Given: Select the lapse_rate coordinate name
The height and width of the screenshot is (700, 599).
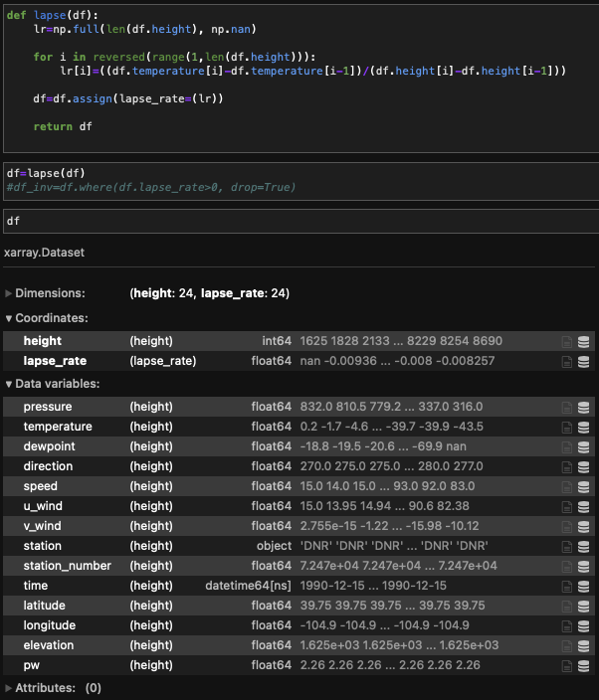Looking at the screenshot, I should [55, 361].
